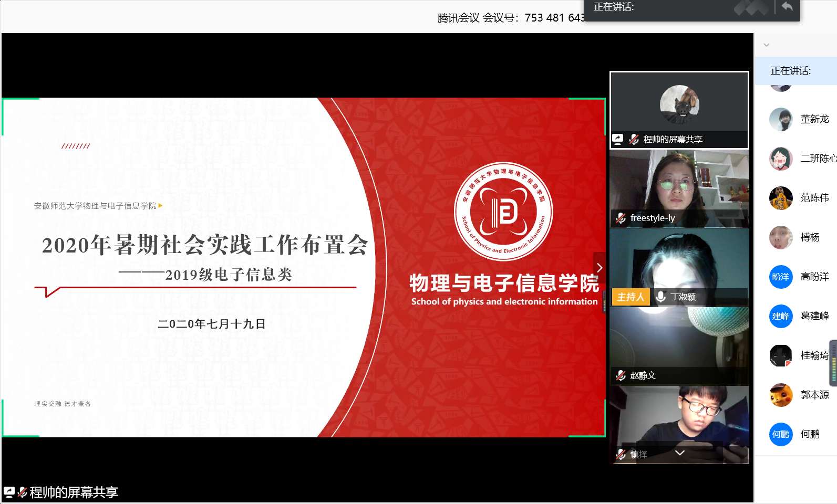Click blue 盼洋 avatar circle
837x504 pixels.
tap(781, 277)
